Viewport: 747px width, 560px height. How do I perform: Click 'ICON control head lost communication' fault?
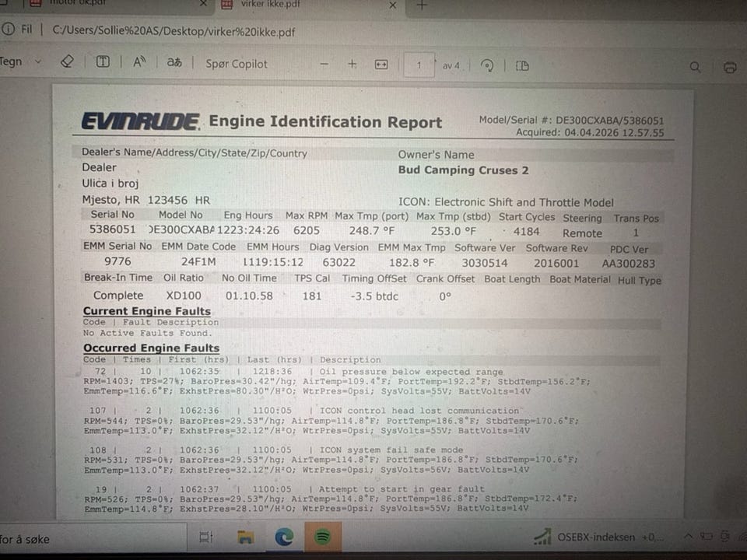[x=419, y=411]
